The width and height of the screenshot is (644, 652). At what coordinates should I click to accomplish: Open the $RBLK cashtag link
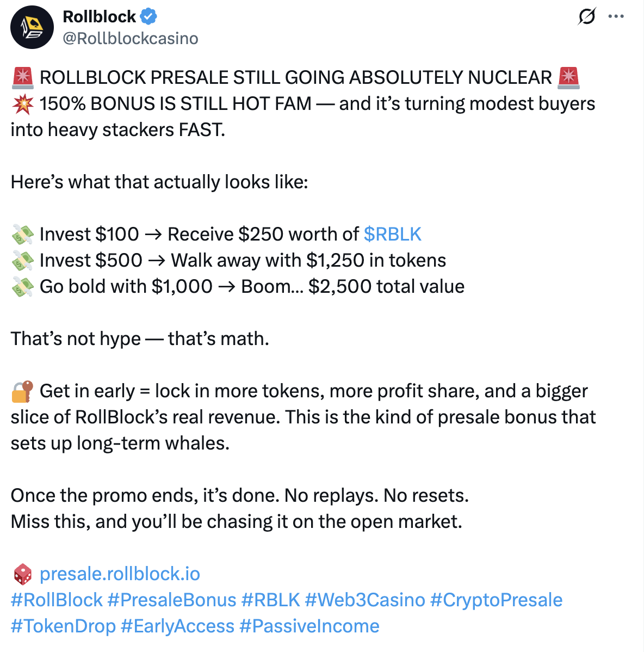pyautogui.click(x=393, y=234)
